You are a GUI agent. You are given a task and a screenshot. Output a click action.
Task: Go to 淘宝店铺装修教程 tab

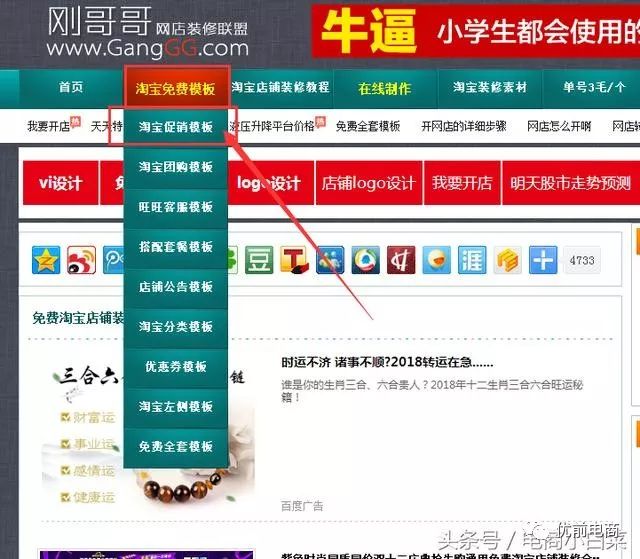[x=281, y=87]
